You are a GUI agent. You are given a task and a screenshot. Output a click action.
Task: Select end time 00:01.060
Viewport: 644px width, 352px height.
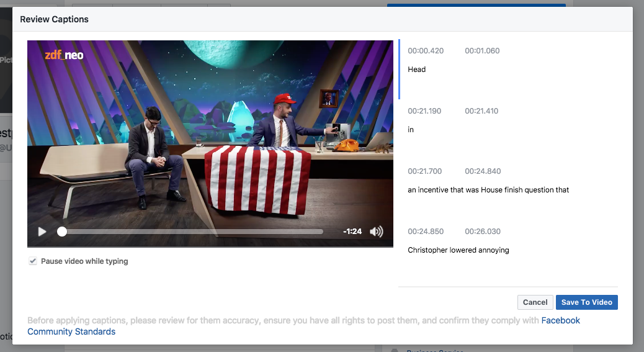click(482, 51)
